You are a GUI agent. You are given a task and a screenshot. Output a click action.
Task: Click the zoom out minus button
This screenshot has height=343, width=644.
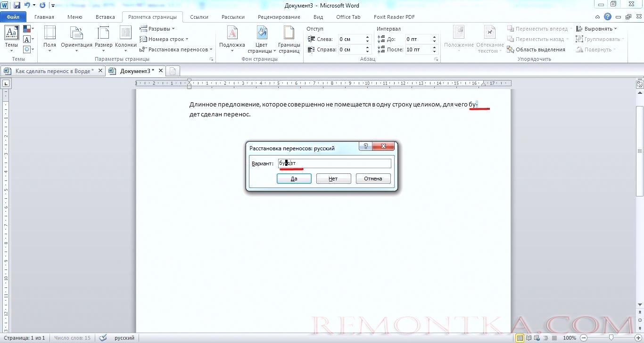point(583,338)
